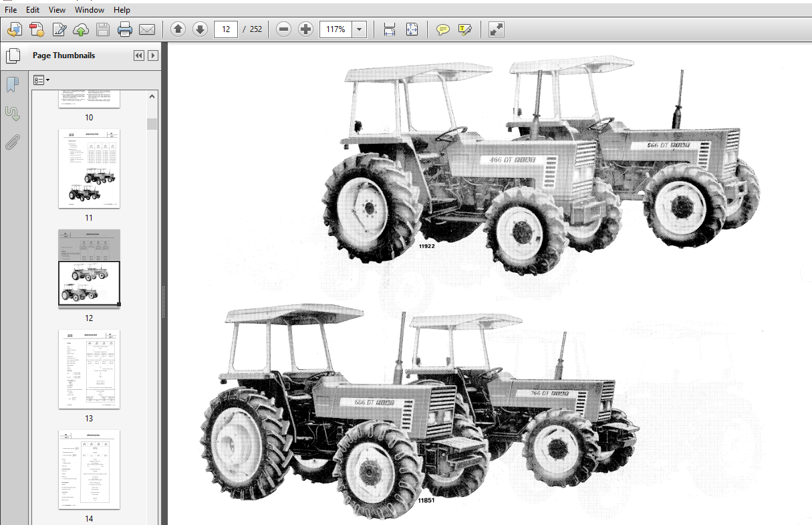Open the Edit menu
This screenshot has height=525, width=812.
33,10
